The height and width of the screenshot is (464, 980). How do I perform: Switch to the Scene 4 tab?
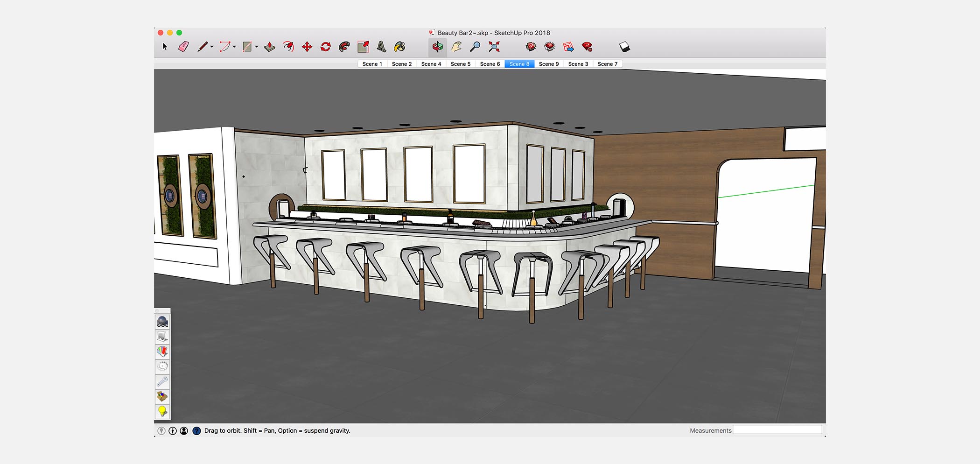pos(431,64)
